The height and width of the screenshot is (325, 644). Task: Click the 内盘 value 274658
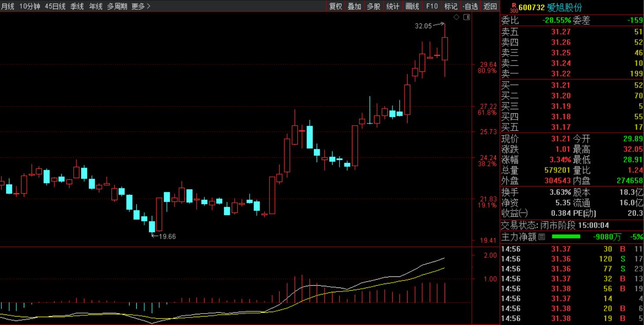coord(630,181)
